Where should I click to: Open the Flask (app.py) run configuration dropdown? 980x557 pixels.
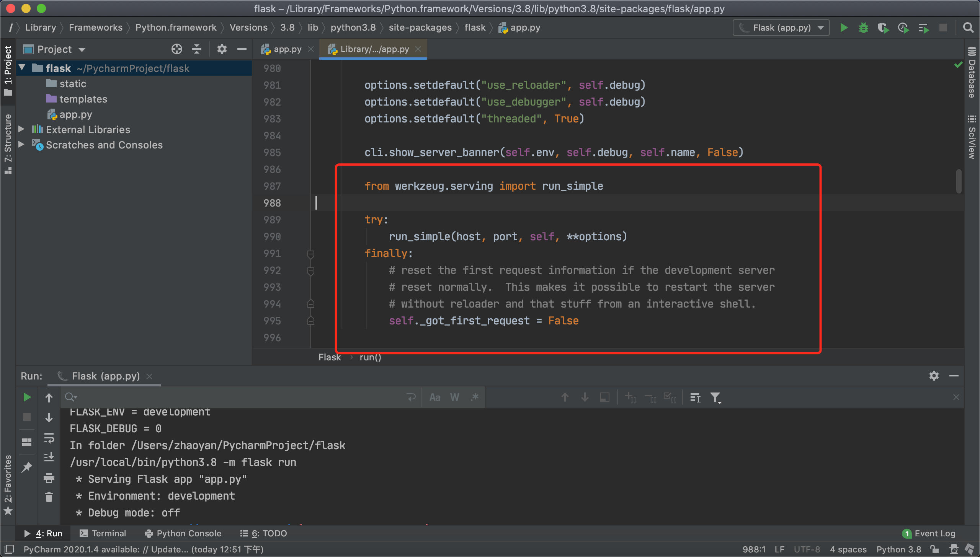tap(781, 28)
